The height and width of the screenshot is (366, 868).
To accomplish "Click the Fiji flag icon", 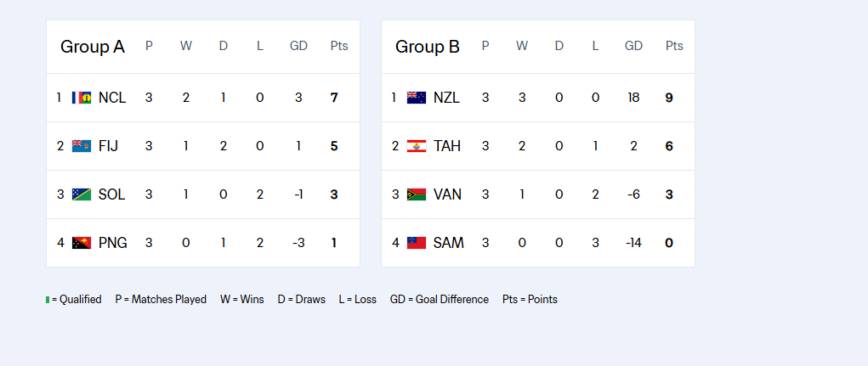I will click(x=82, y=146).
